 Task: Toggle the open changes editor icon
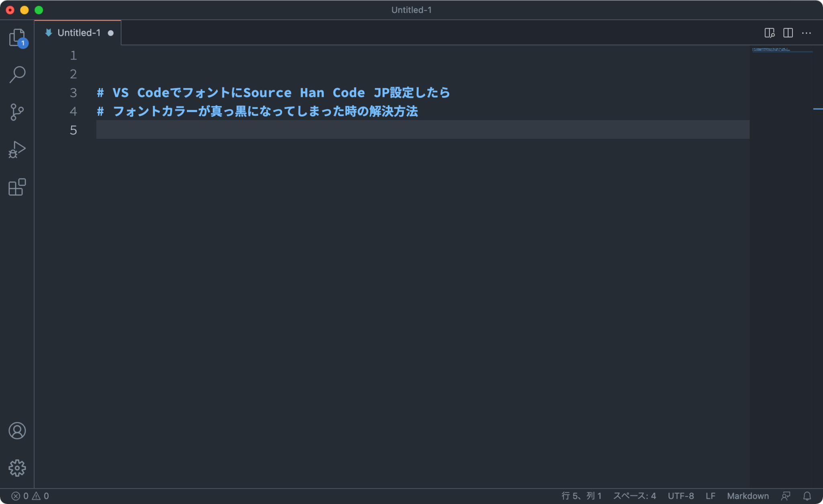click(x=770, y=33)
